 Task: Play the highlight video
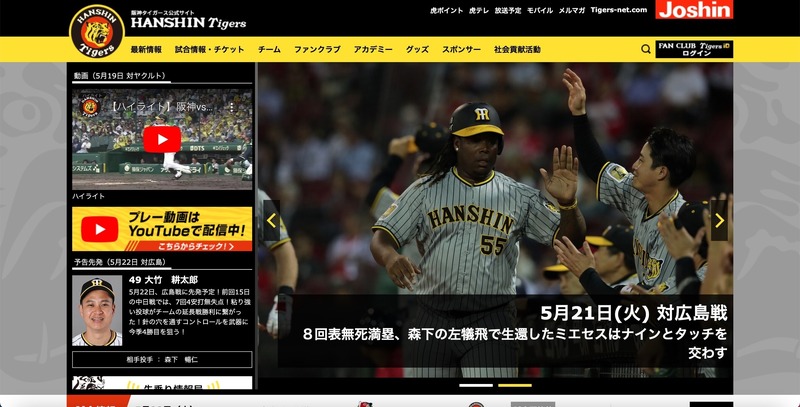tap(161, 138)
